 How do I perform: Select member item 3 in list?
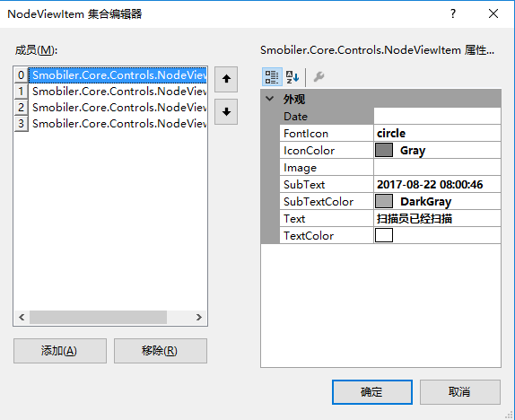tap(110, 124)
